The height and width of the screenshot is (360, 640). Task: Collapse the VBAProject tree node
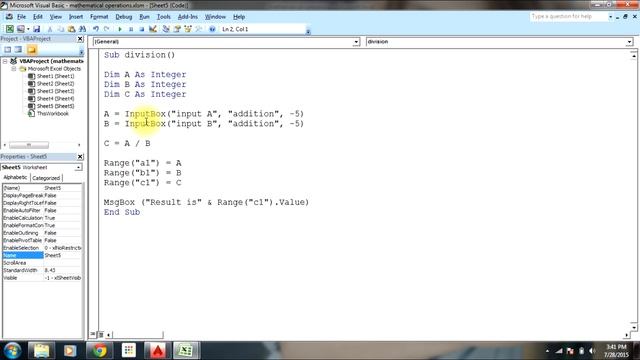click(5, 61)
